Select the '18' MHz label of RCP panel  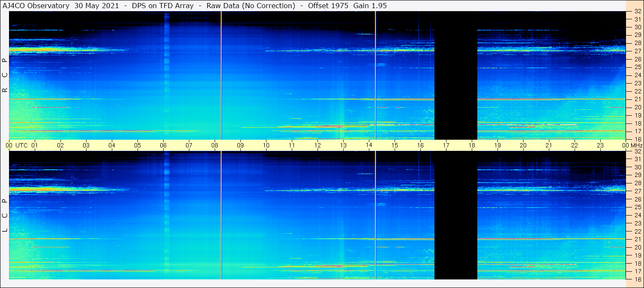(x=638, y=123)
